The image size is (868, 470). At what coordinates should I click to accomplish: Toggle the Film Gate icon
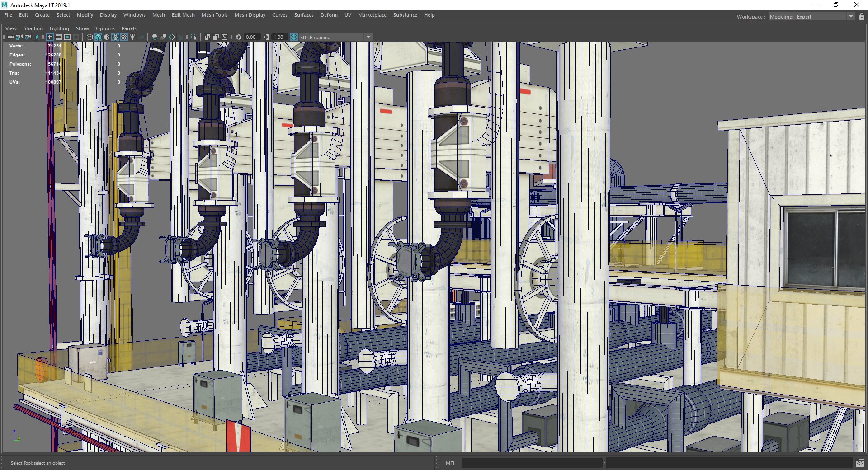tap(59, 37)
